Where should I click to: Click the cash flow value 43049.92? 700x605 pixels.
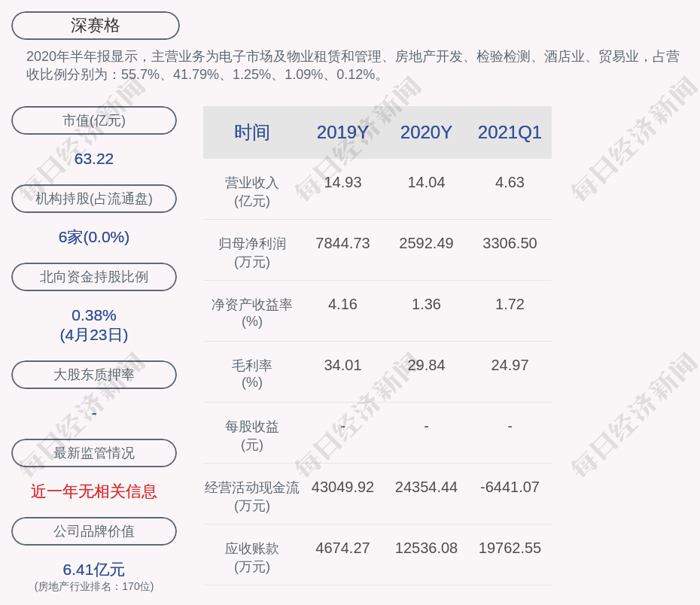pos(342,487)
